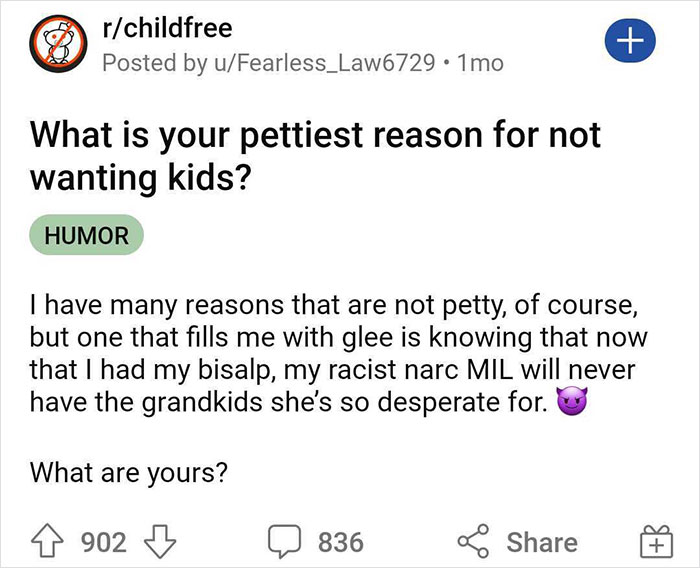Open comments via speech bubble icon

[285, 542]
